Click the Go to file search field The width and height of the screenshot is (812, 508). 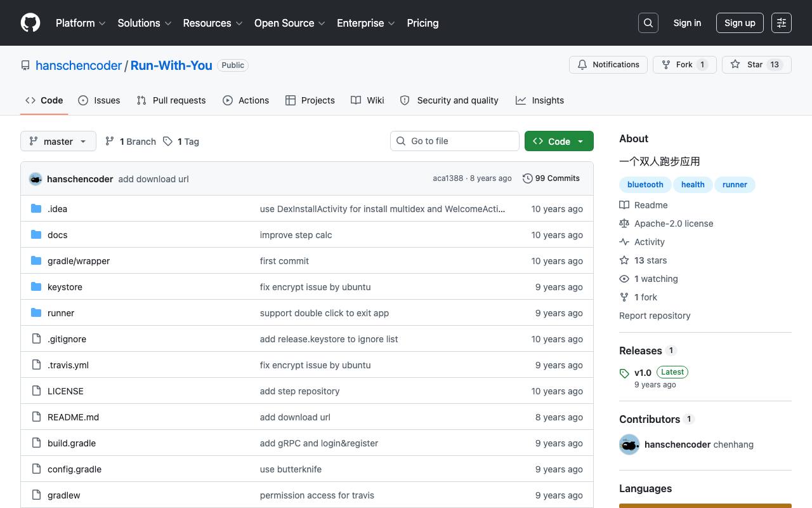[455, 141]
